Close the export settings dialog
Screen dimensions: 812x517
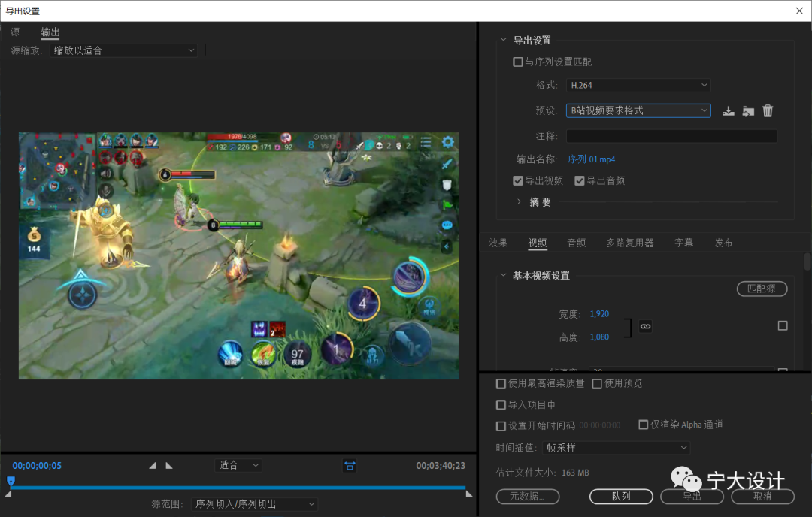[799, 11]
